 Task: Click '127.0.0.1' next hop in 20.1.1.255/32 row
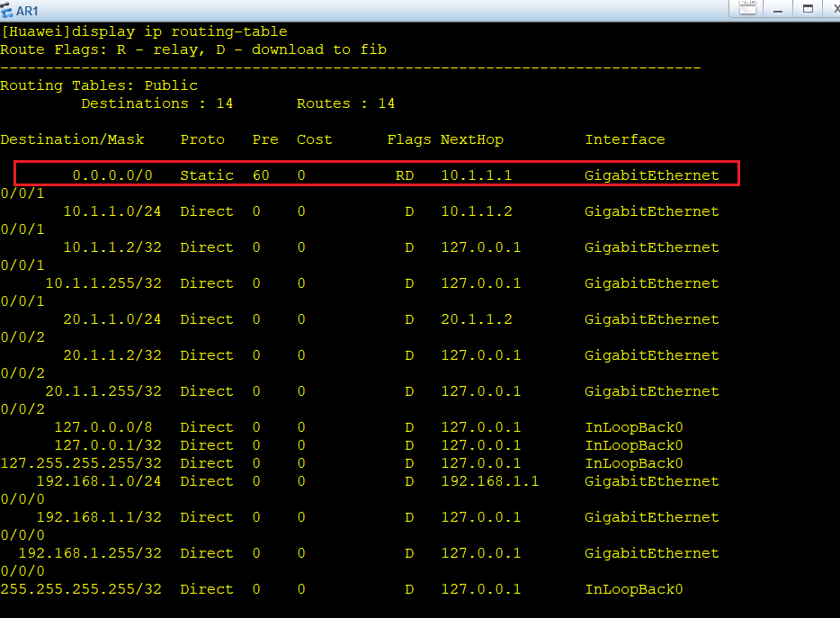coord(480,390)
